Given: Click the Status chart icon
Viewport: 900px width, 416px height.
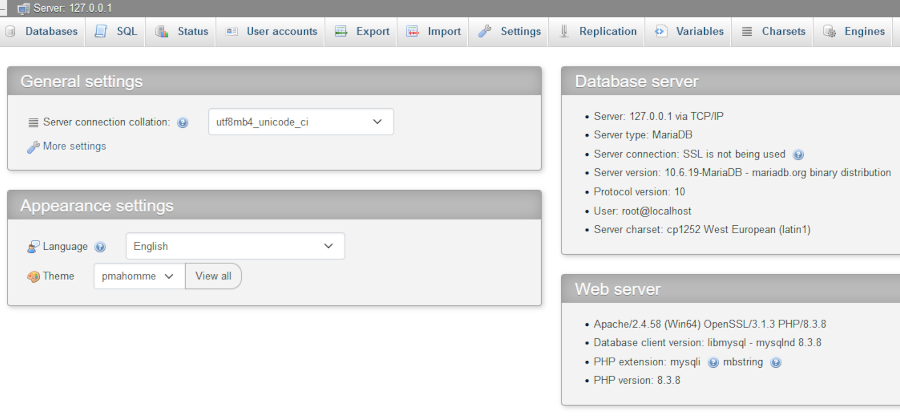Looking at the screenshot, I should tap(162, 32).
